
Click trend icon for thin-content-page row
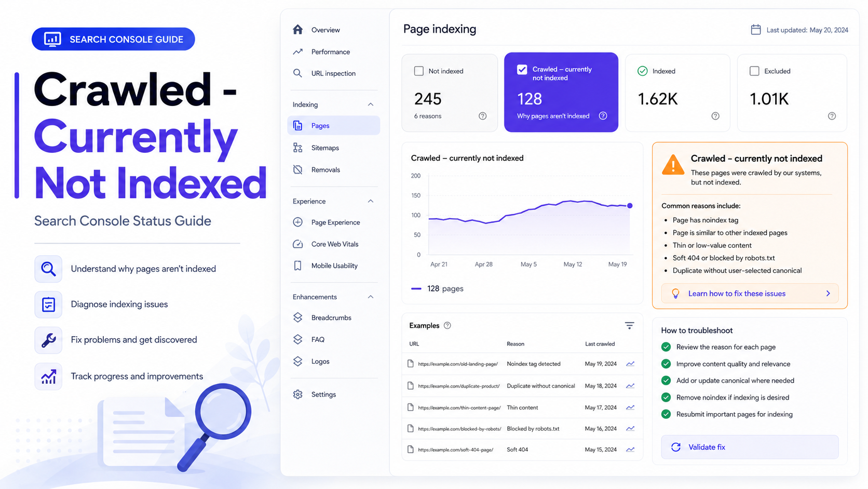(x=630, y=407)
